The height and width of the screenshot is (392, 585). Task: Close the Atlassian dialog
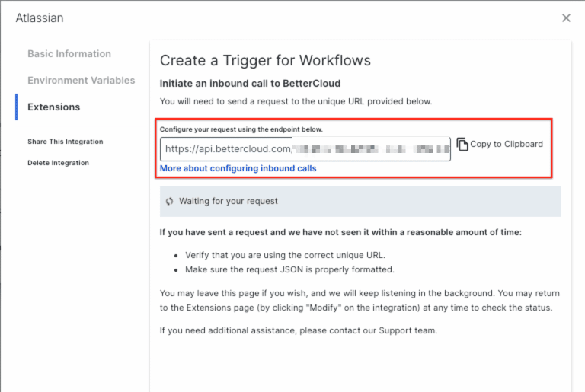[566, 18]
